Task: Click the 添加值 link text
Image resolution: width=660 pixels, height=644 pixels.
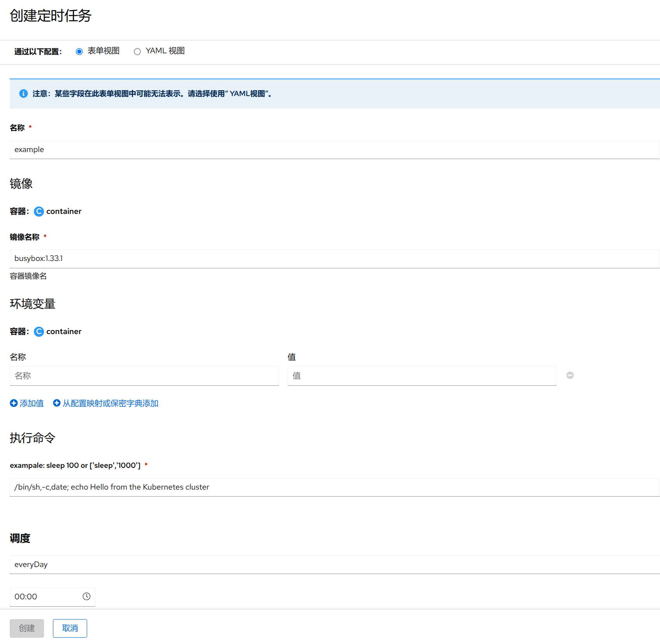Action: [32, 403]
